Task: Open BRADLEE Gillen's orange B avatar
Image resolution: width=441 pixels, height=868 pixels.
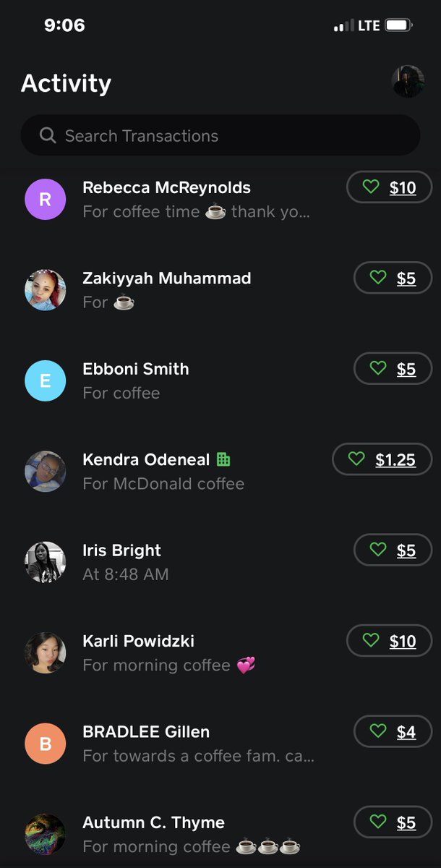Action: click(x=45, y=744)
